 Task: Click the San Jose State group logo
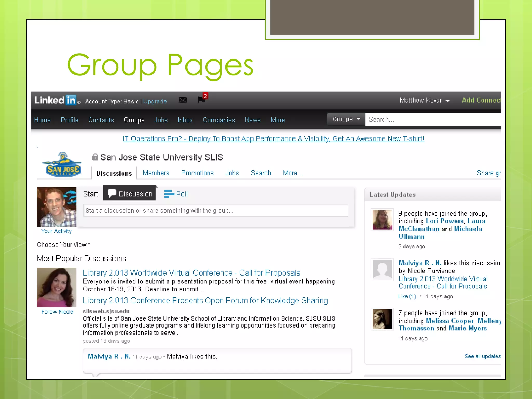coord(62,165)
